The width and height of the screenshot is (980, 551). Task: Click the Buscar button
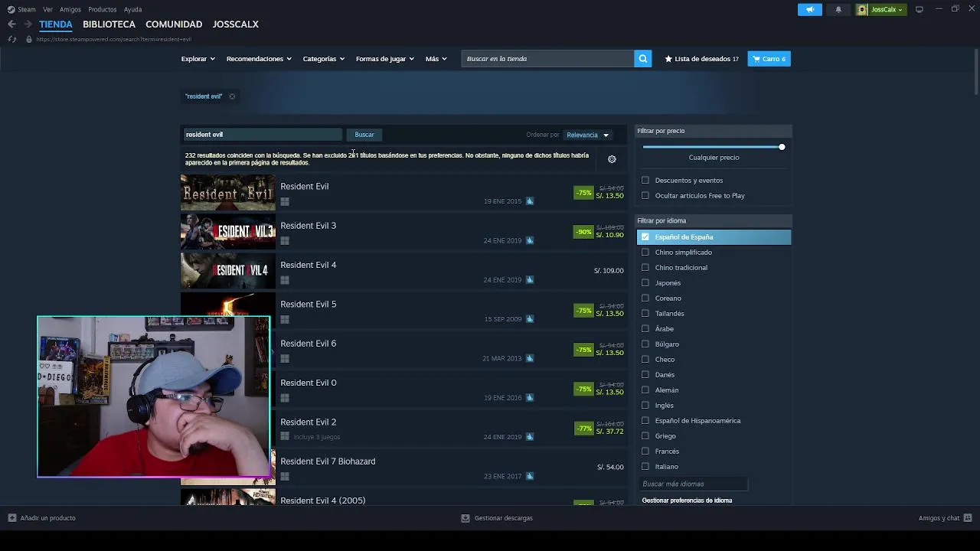pos(364,135)
